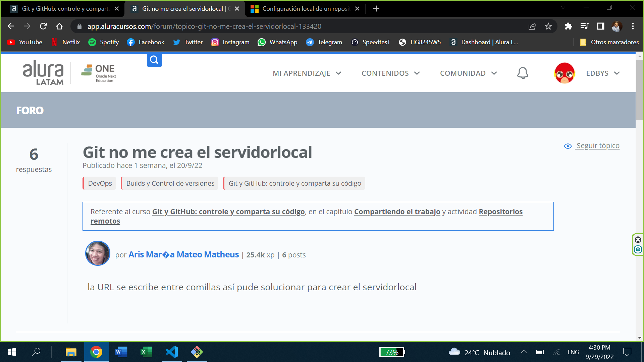Viewport: 644px width, 362px height.
Task: Click Aris María Mateo Matheus profile name
Action: click(183, 254)
